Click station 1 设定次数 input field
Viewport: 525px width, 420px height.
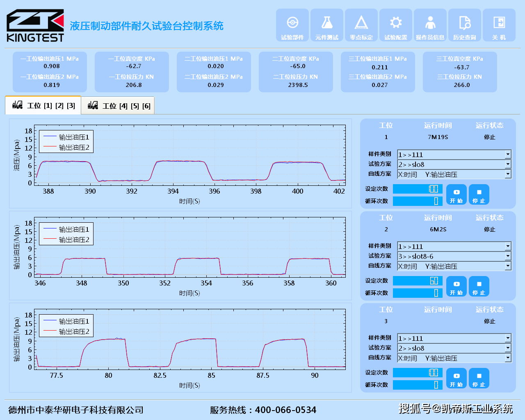418,189
